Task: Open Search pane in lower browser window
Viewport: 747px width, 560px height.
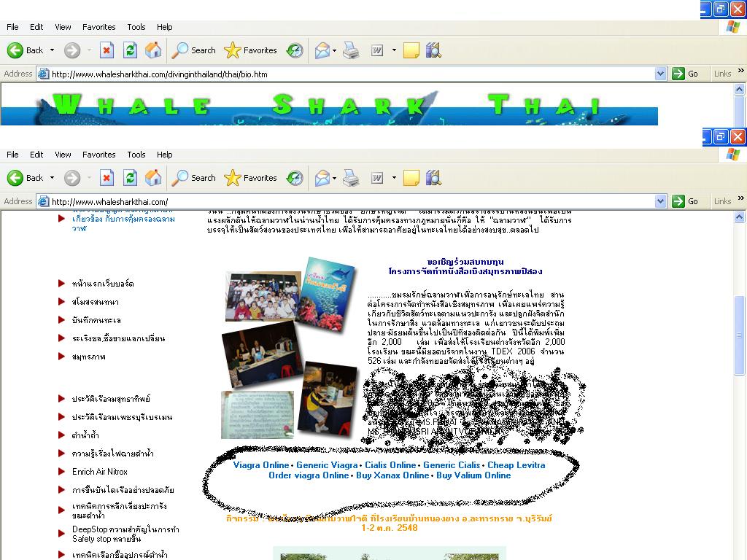Action: 193,178
